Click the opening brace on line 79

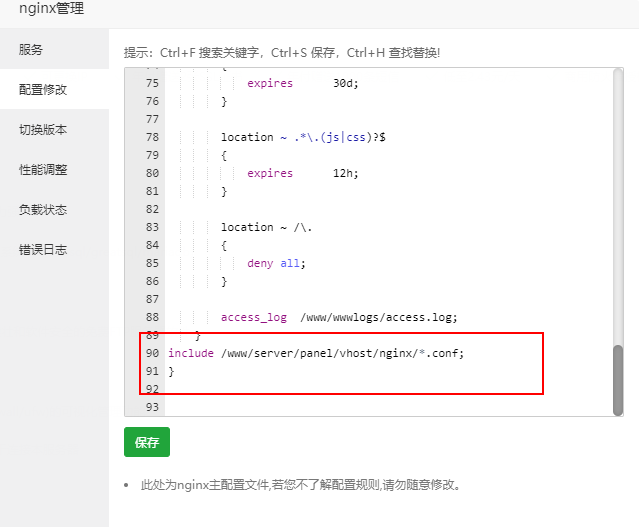pos(224,156)
